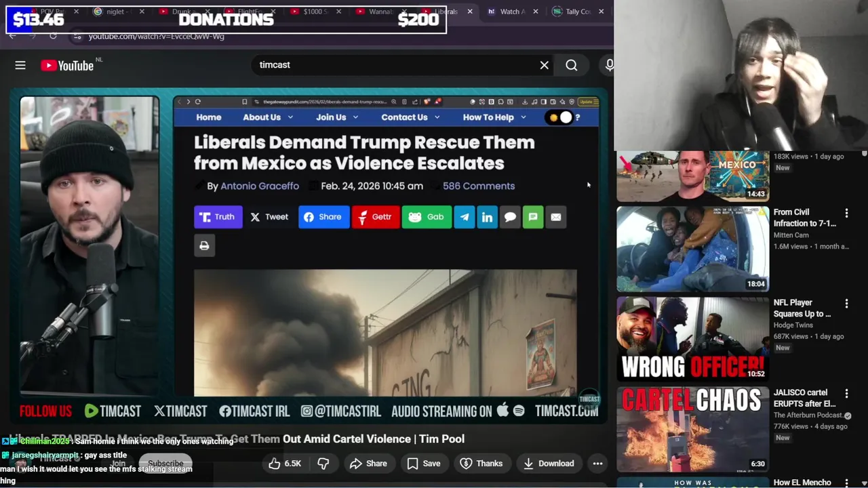Close the 'Watch A' browser tab
Image resolution: width=868 pixels, height=488 pixels.
tap(536, 12)
